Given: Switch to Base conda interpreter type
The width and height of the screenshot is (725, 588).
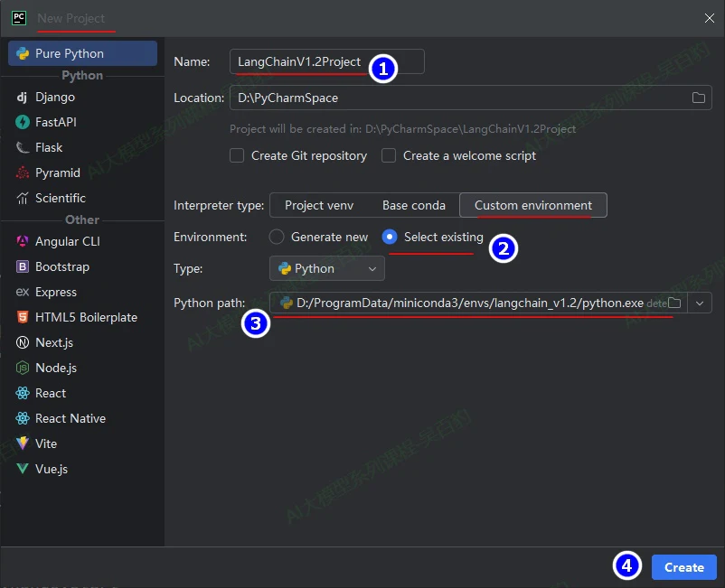Looking at the screenshot, I should click(x=414, y=205).
